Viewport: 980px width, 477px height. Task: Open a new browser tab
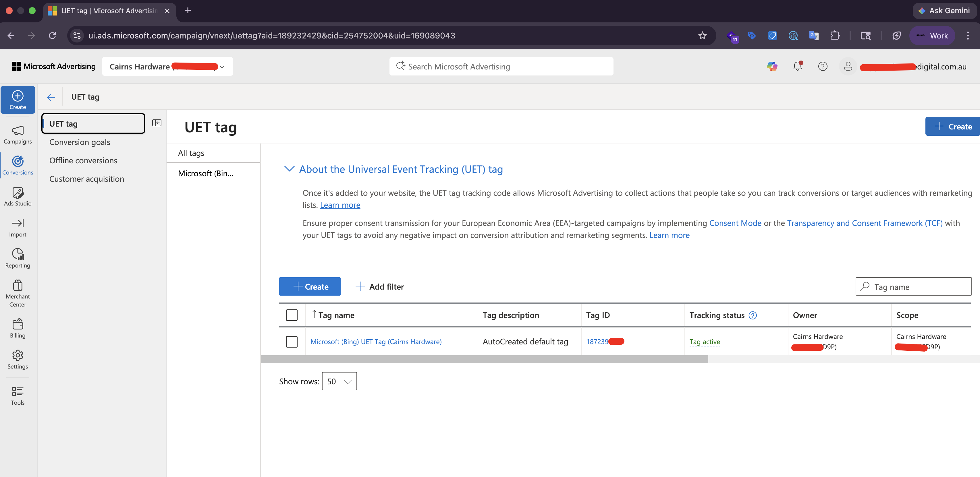click(x=188, y=11)
